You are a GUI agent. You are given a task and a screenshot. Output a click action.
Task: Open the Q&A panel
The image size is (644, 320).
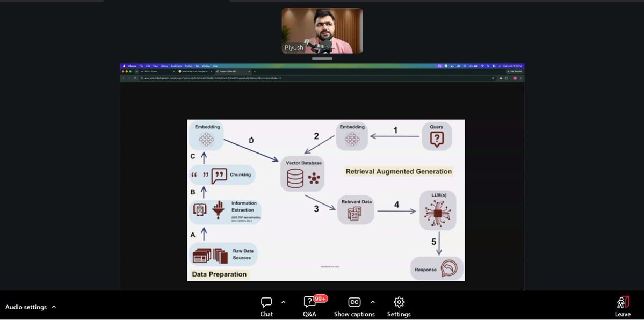click(x=310, y=307)
